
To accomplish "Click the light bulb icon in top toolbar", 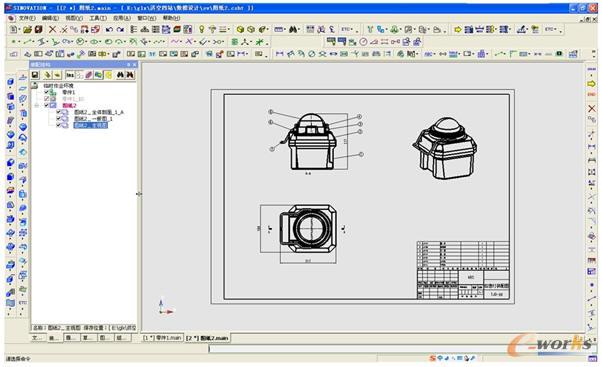I will (x=201, y=29).
